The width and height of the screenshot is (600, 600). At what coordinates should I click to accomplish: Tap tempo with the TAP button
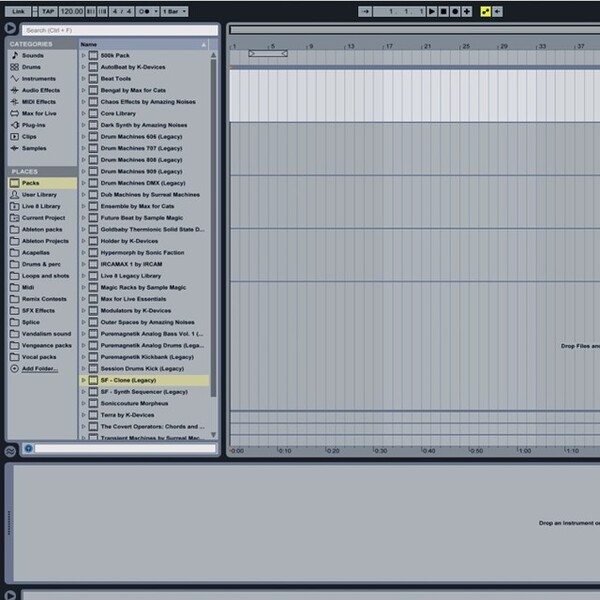[48, 11]
